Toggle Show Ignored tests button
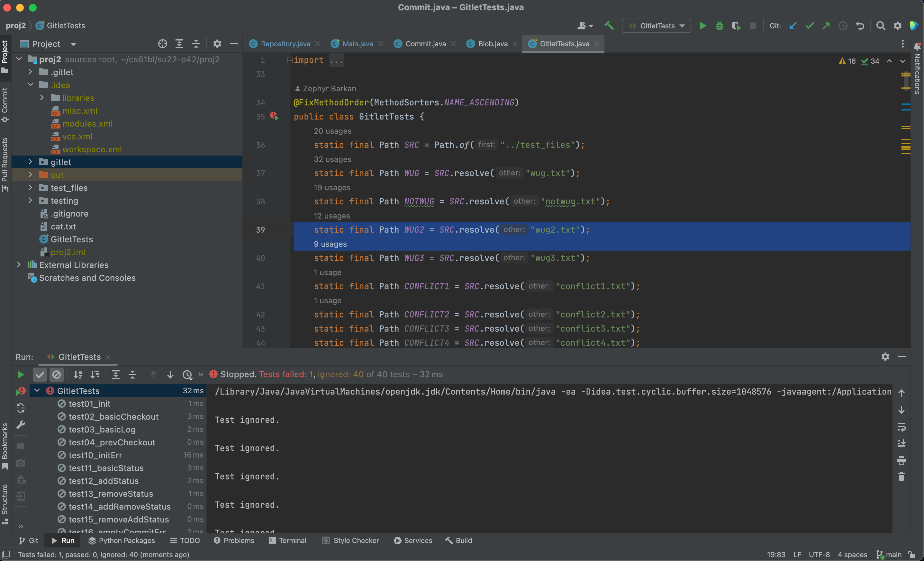 click(57, 374)
